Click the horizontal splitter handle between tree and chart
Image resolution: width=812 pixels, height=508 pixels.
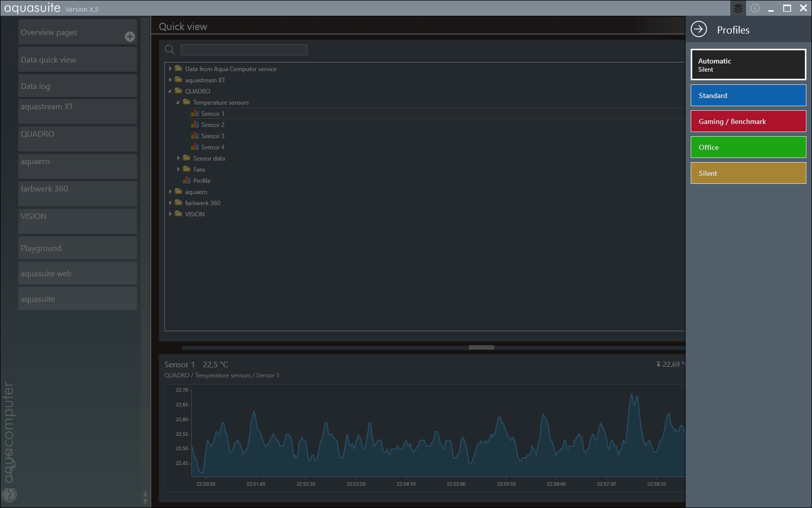click(482, 347)
